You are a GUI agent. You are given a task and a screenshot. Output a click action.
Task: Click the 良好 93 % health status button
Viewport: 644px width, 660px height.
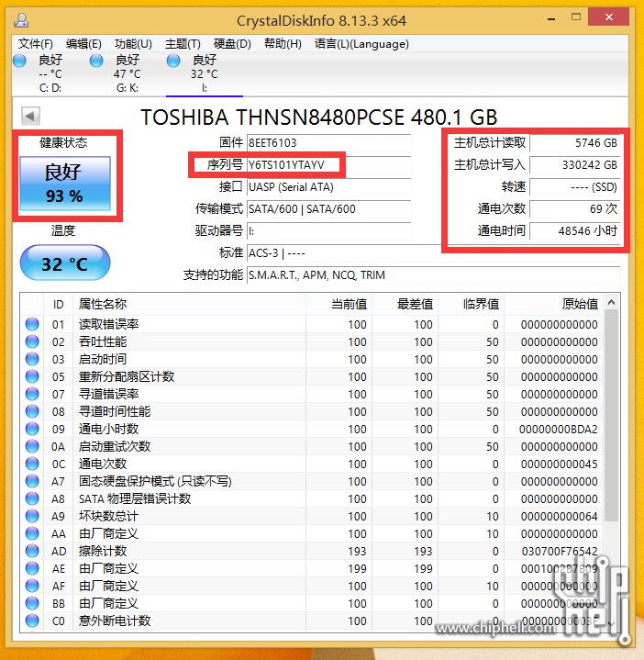point(65,184)
